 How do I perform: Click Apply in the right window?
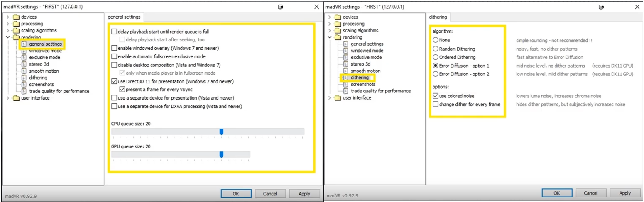[x=625, y=193]
